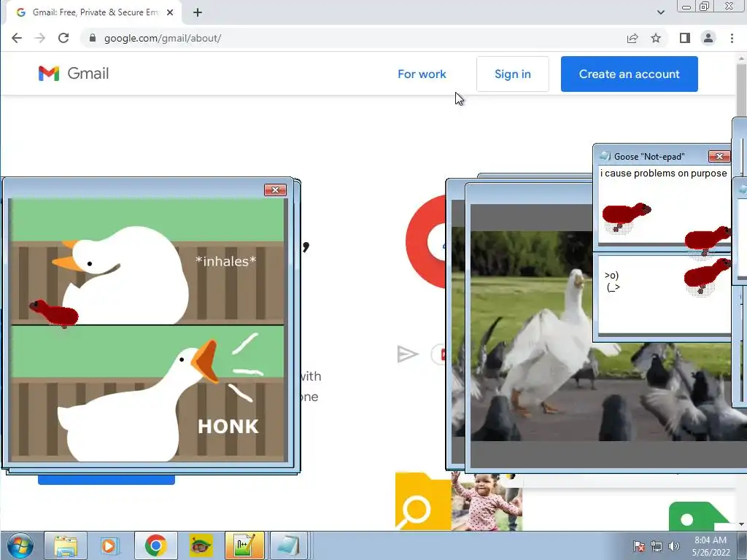
Task: Open the Chrome profile avatar
Action: pyautogui.click(x=708, y=38)
